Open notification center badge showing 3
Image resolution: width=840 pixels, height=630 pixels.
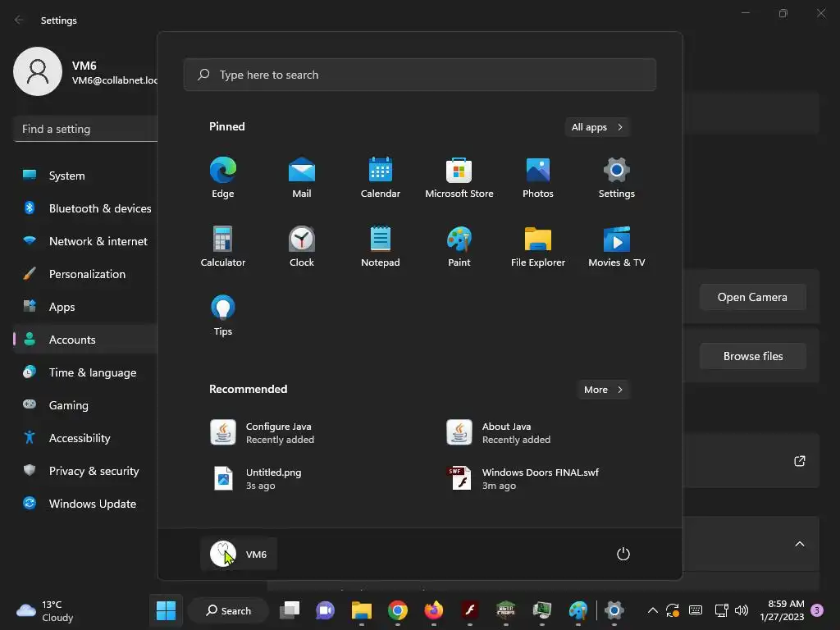tap(817, 610)
